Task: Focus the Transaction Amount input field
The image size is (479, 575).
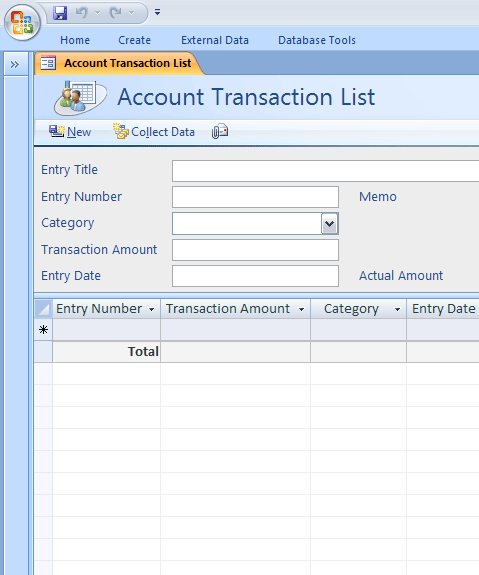Action: [x=255, y=250]
